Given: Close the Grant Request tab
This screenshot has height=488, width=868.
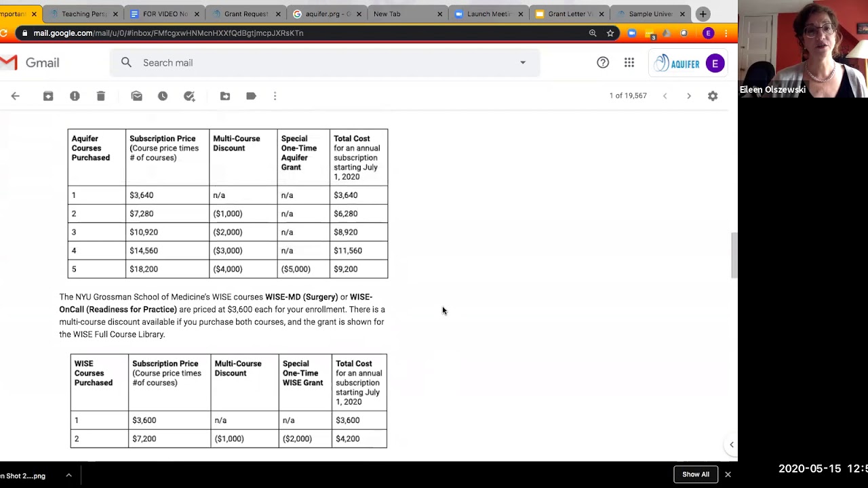Looking at the screenshot, I should point(277,14).
